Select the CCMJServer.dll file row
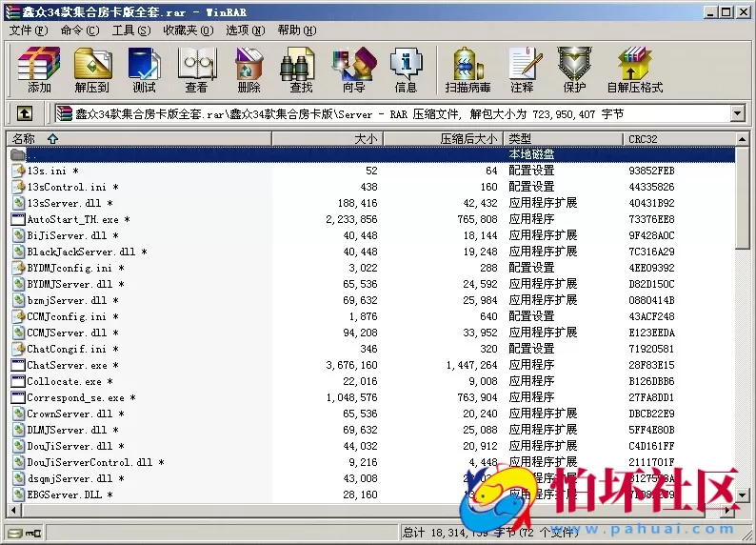756x545 pixels. [x=371, y=333]
